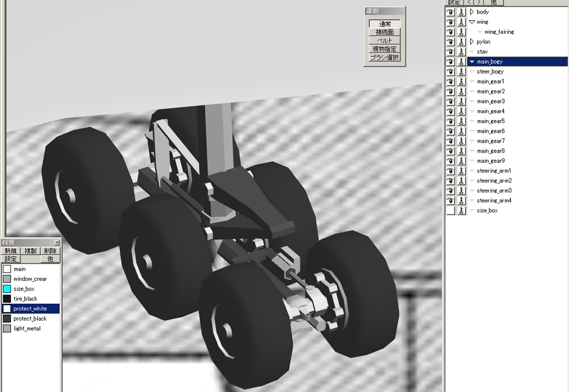Expand the body object tree node
Screen dimensions: 569x392
(x=471, y=12)
